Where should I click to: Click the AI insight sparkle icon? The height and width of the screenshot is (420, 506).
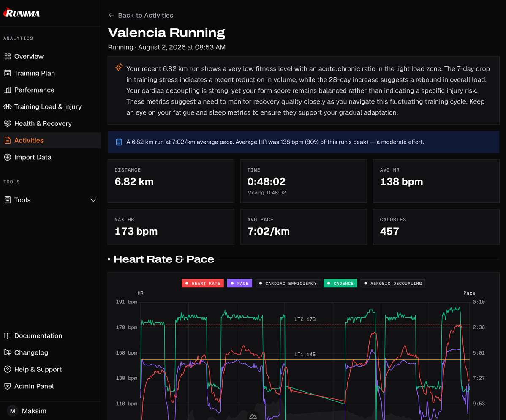[x=119, y=67]
